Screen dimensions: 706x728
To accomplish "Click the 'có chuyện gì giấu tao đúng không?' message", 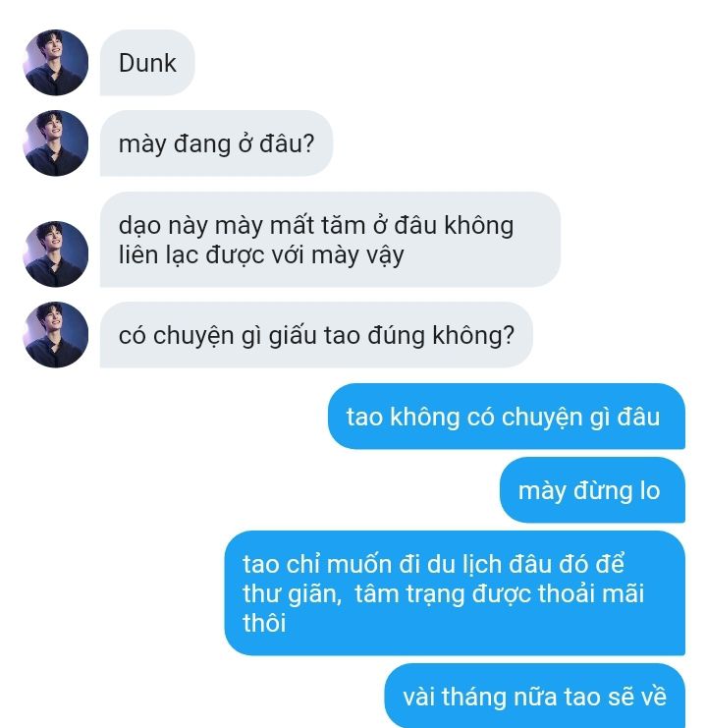I will 316,335.
